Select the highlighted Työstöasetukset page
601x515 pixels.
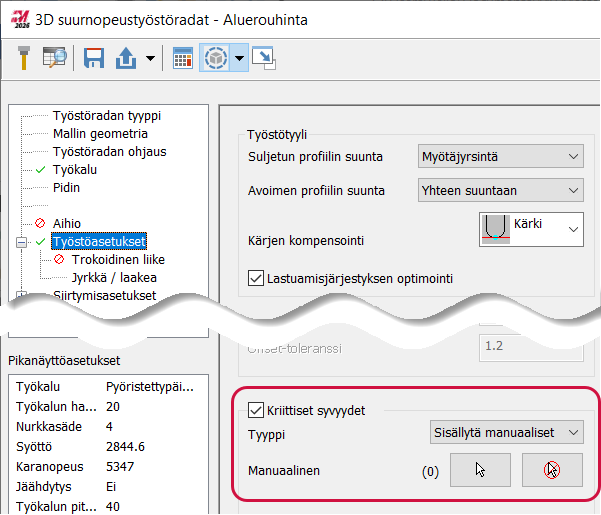[99, 241]
